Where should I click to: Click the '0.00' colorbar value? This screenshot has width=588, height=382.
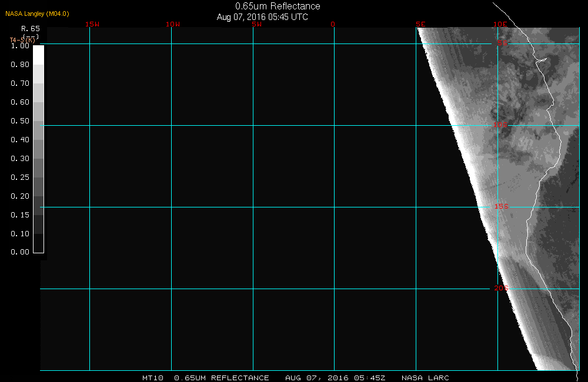pos(20,252)
